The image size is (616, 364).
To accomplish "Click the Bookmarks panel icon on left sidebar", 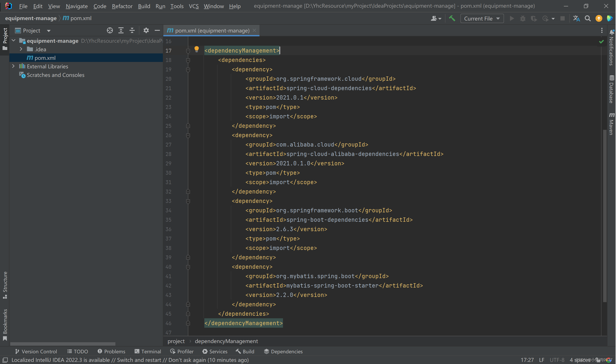I will click(x=5, y=328).
